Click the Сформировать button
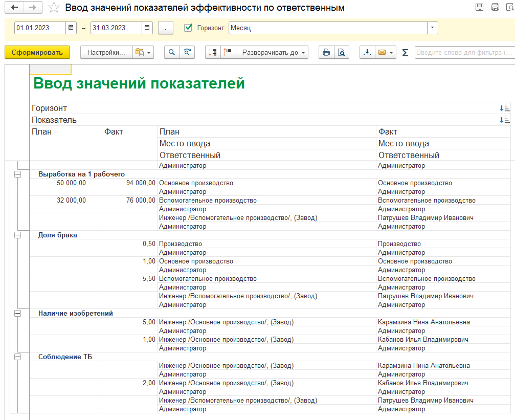515x420 pixels. coord(37,53)
